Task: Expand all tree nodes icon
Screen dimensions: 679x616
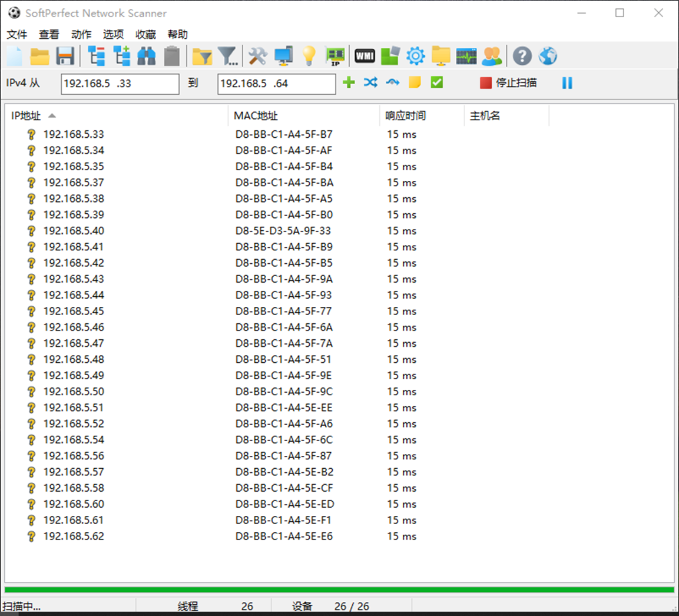Action: [122, 56]
